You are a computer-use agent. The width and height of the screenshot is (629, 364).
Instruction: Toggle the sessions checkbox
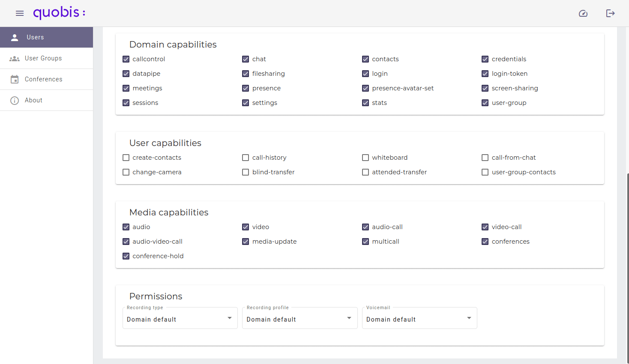point(126,103)
